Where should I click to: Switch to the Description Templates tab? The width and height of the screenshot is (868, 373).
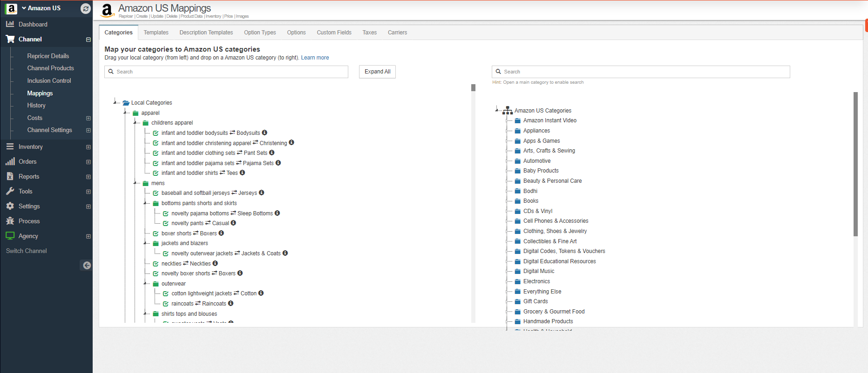click(206, 33)
